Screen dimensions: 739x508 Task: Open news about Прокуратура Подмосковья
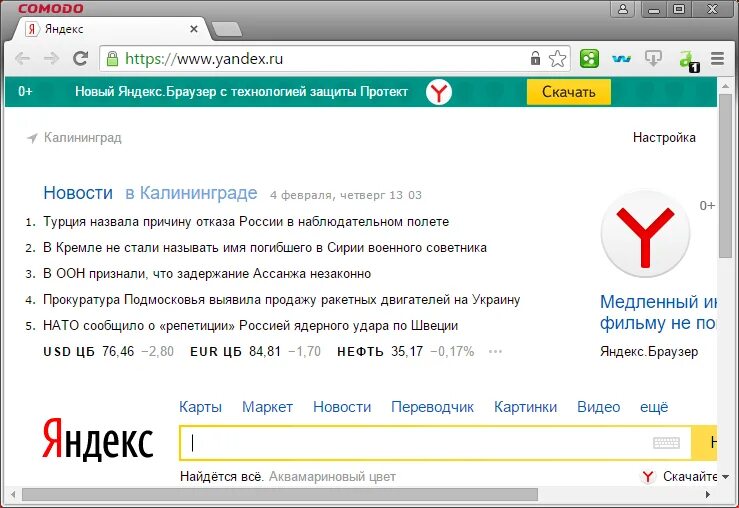[x=281, y=300]
